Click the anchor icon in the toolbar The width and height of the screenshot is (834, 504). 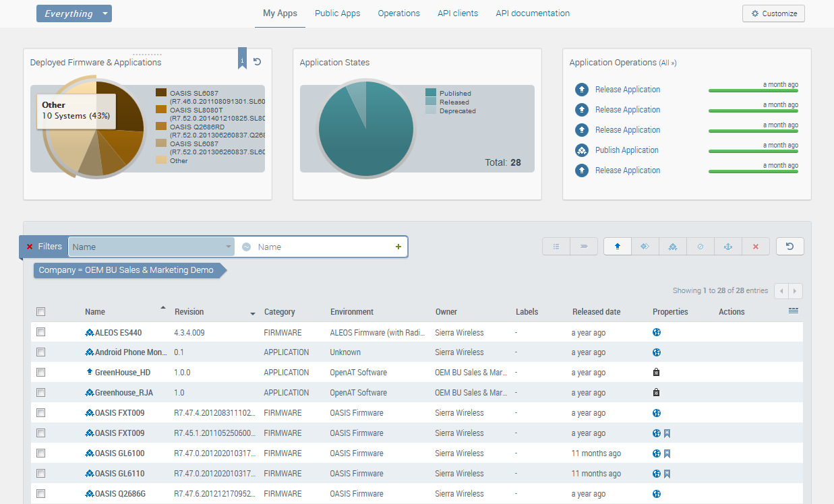coord(728,247)
